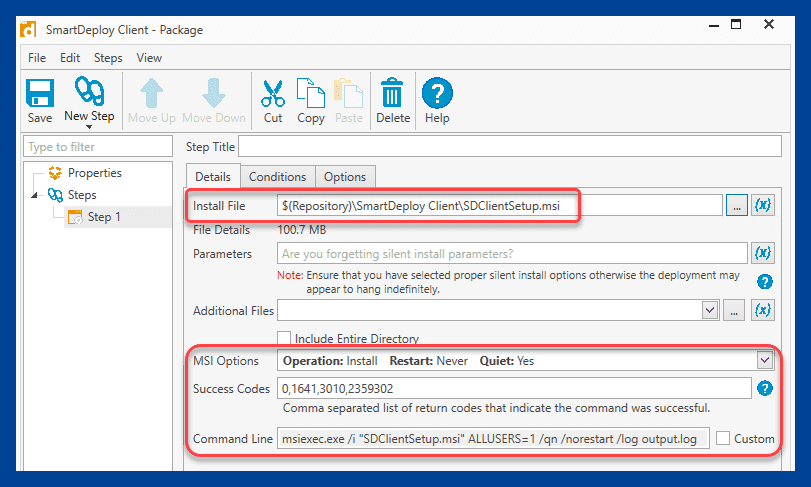Click the Command Line text field

pyautogui.click(x=493, y=438)
